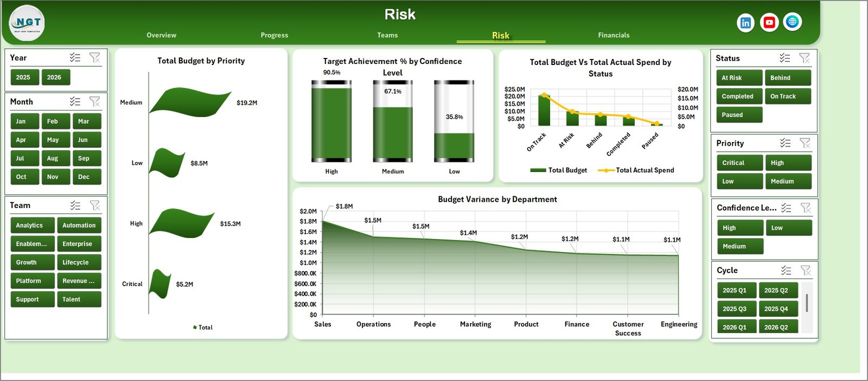
Task: Select the 2025 Q1 cycle
Action: tap(737, 290)
